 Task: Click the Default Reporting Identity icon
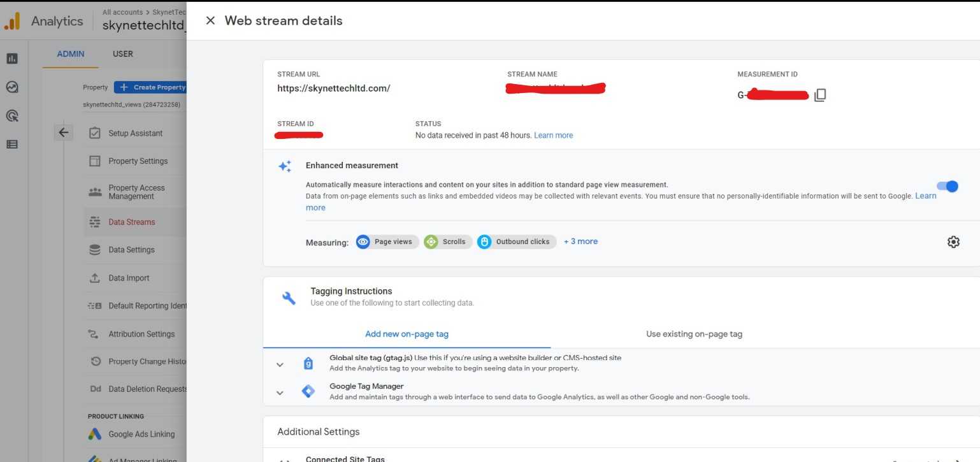[95, 306]
